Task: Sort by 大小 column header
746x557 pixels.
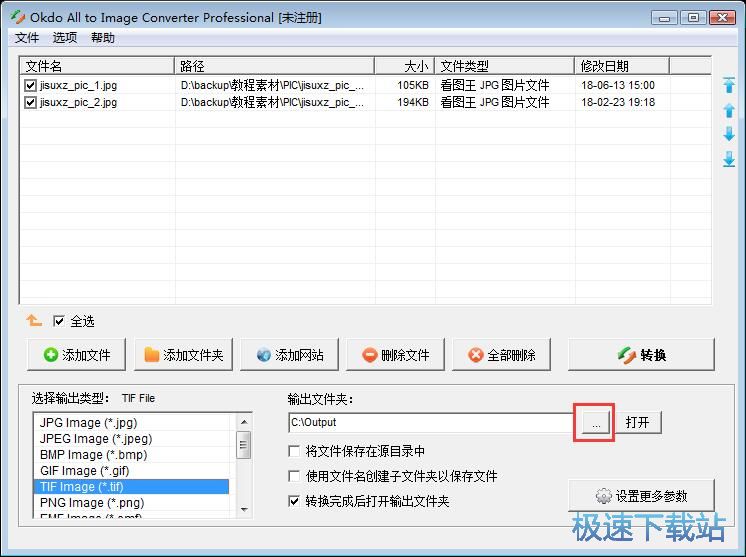Action: tap(404, 66)
